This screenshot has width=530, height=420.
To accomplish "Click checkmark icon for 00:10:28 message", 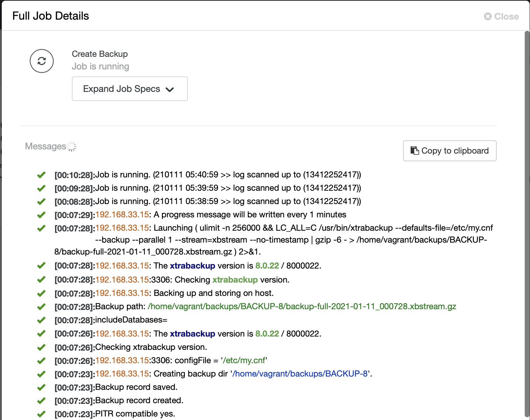I will click(41, 175).
